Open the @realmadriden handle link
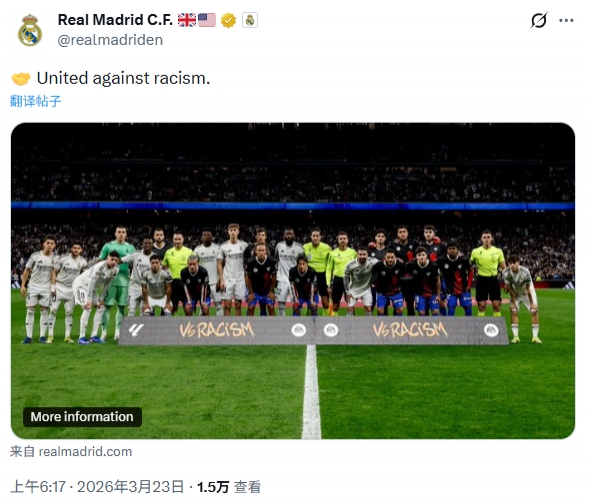 110,40
